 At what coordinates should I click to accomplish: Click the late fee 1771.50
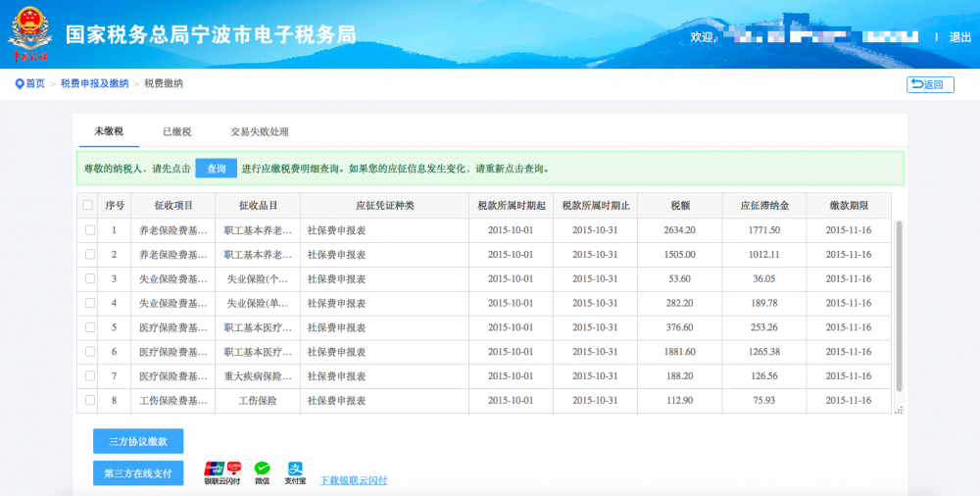(x=764, y=230)
